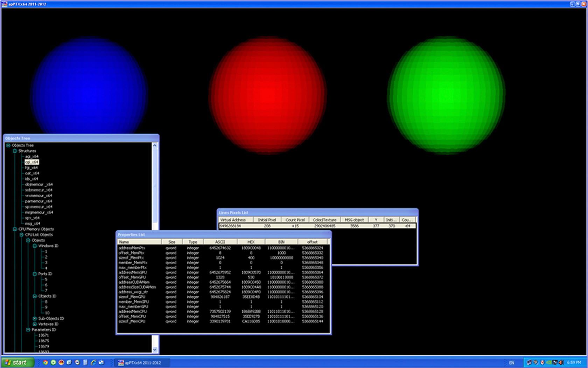The image size is (588, 368).
Task: Expand the Sub-Objects ID node
Action: click(35, 319)
